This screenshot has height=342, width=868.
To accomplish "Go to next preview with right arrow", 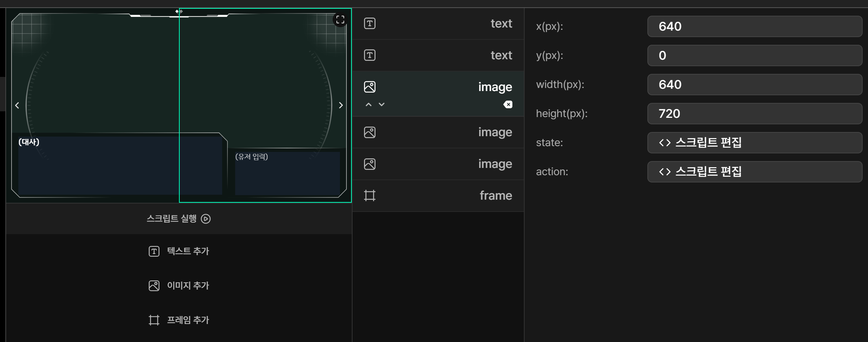I will (341, 105).
